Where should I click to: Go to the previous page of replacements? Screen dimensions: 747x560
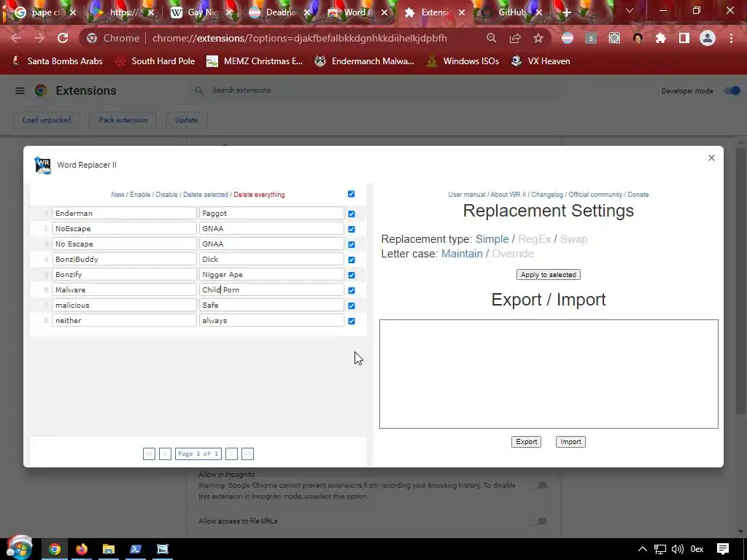165,454
